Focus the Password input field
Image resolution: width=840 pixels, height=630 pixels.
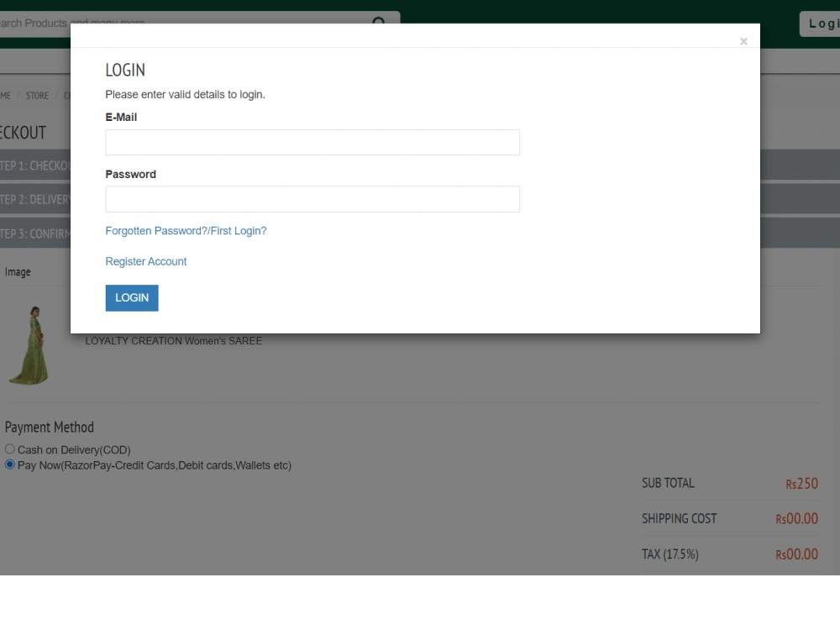(x=312, y=199)
